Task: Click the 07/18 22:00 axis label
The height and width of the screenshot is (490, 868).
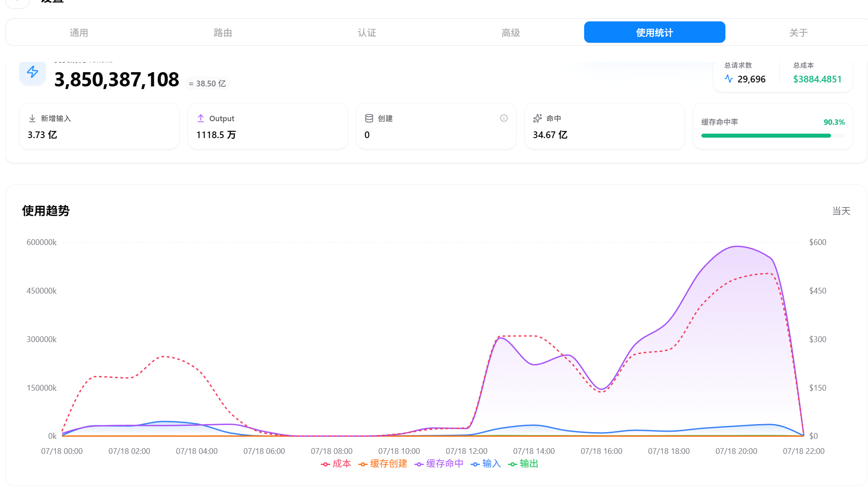Action: [x=804, y=451]
